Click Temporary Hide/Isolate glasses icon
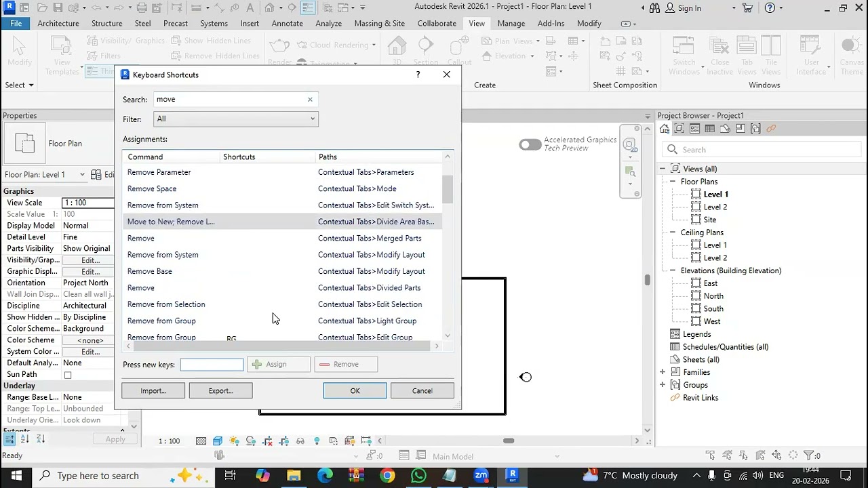Image resolution: width=868 pixels, height=488 pixels. pyautogui.click(x=300, y=441)
